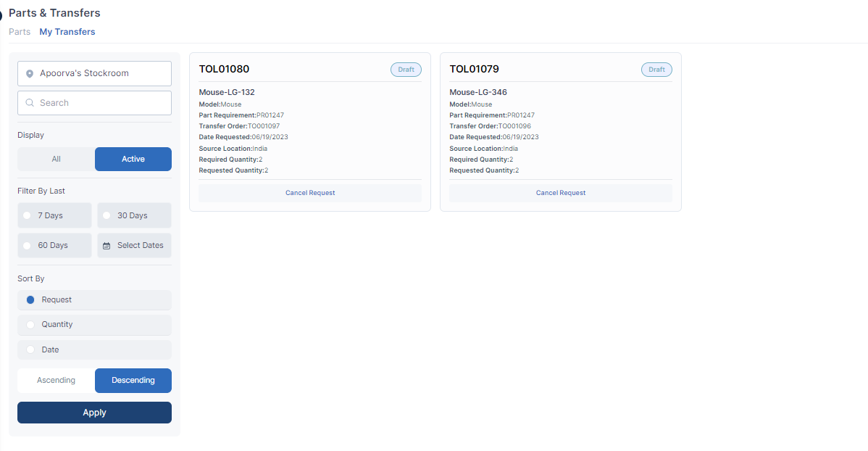Filter by last 7 Days
Image resolution: width=868 pixels, height=451 pixels.
55,215
